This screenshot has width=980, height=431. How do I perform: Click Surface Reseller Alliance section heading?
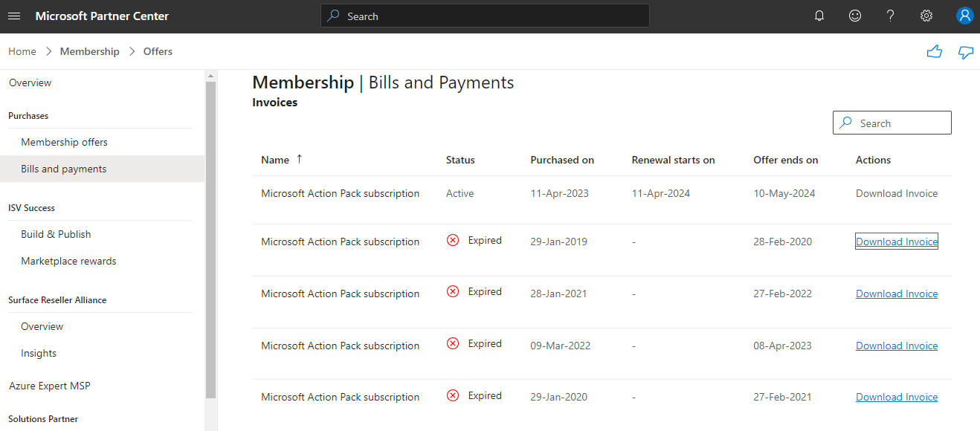[x=57, y=300]
